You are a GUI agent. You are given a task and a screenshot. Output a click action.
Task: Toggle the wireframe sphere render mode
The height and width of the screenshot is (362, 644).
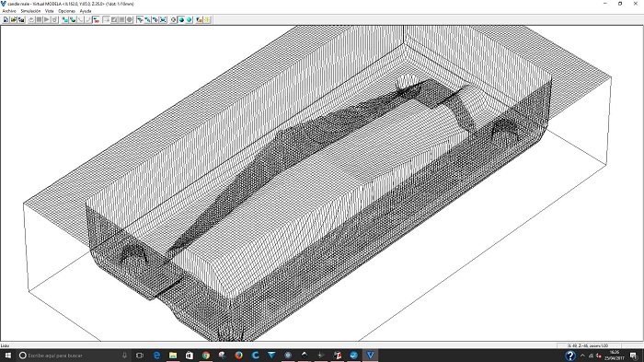click(x=174, y=19)
